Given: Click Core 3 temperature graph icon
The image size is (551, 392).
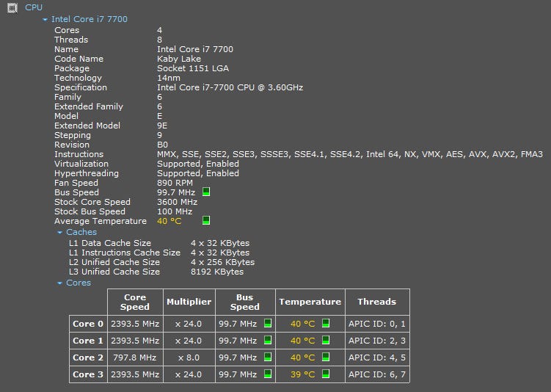Looking at the screenshot, I should [x=326, y=374].
